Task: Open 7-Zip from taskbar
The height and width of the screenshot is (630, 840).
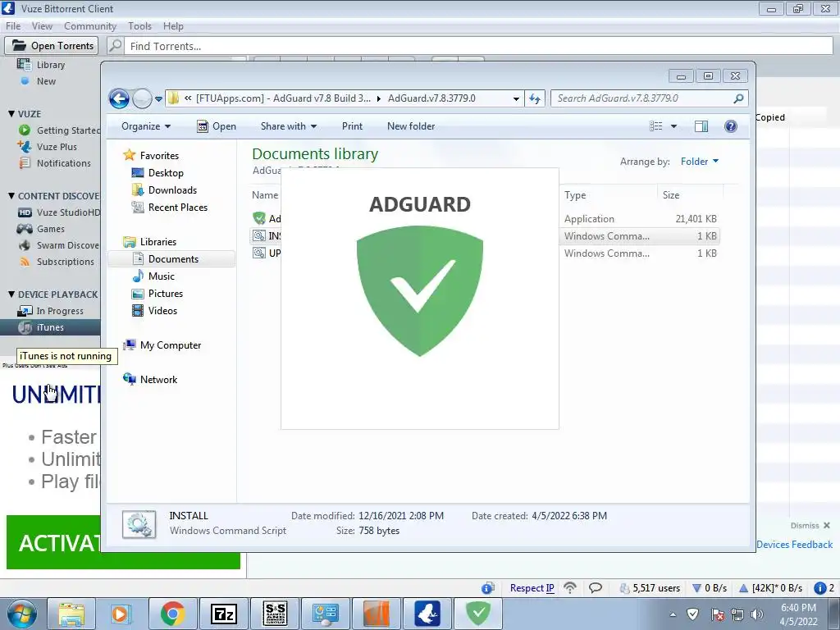Action: click(224, 614)
